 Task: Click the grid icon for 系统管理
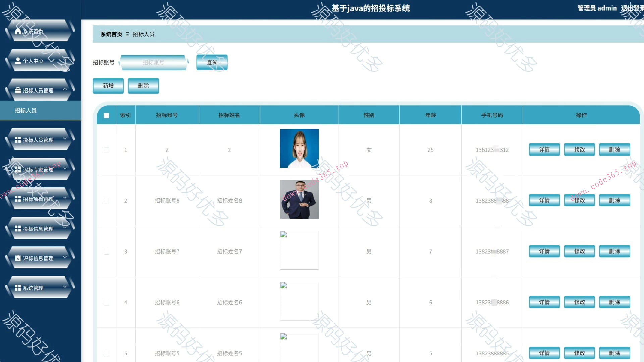[x=18, y=288]
